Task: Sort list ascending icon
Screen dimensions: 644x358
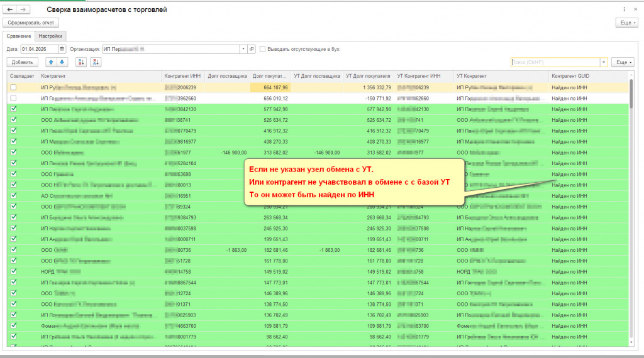Action: [81, 62]
